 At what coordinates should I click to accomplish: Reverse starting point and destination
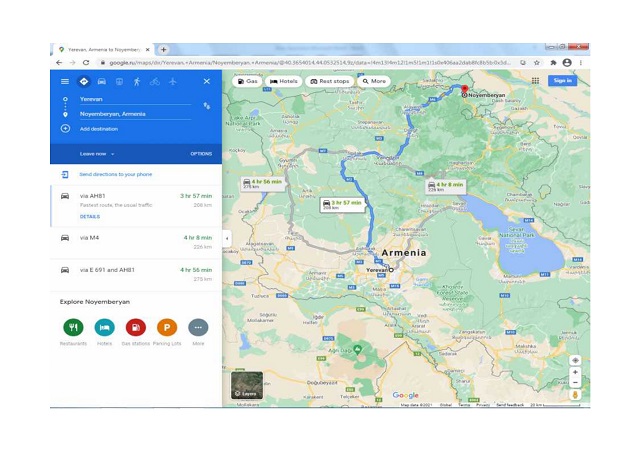click(x=207, y=106)
